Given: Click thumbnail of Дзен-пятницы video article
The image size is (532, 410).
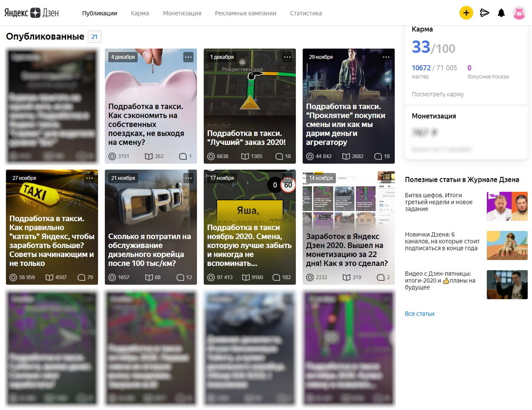Looking at the screenshot, I should point(507,285).
